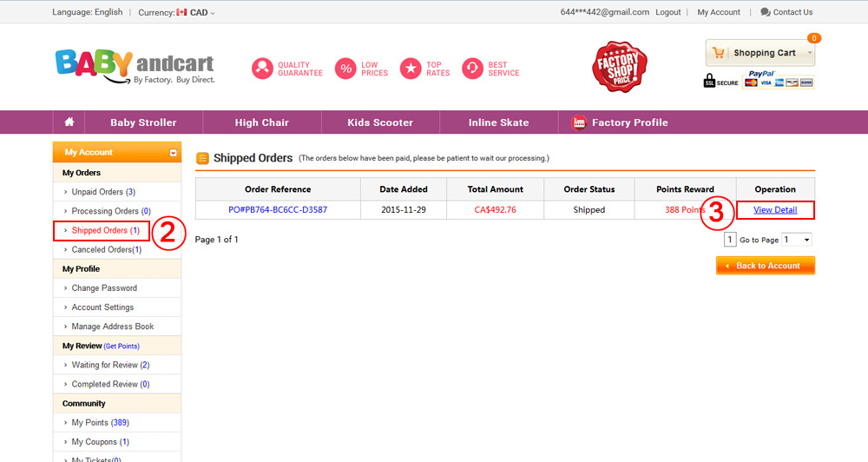Click the email 644***442@gmail.com

(x=604, y=12)
